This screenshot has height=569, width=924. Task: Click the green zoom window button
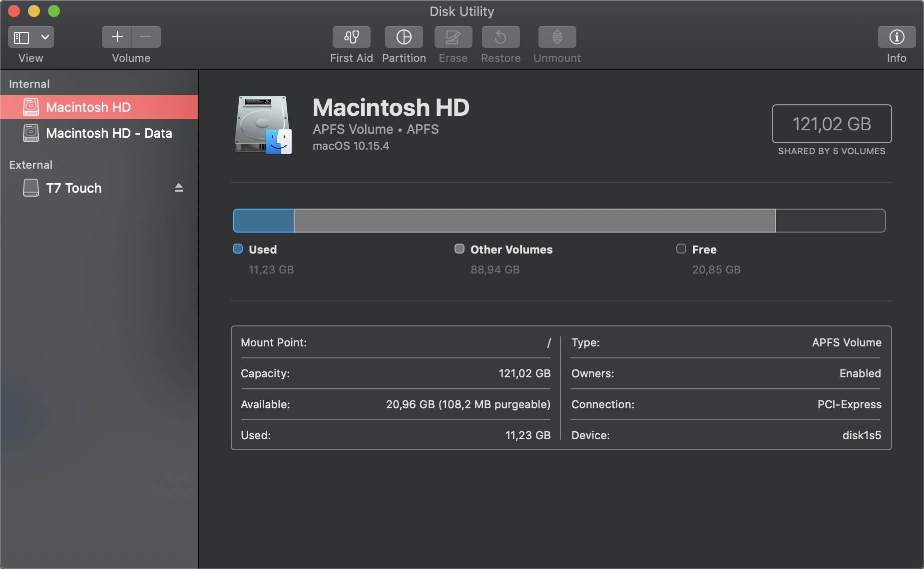click(54, 11)
